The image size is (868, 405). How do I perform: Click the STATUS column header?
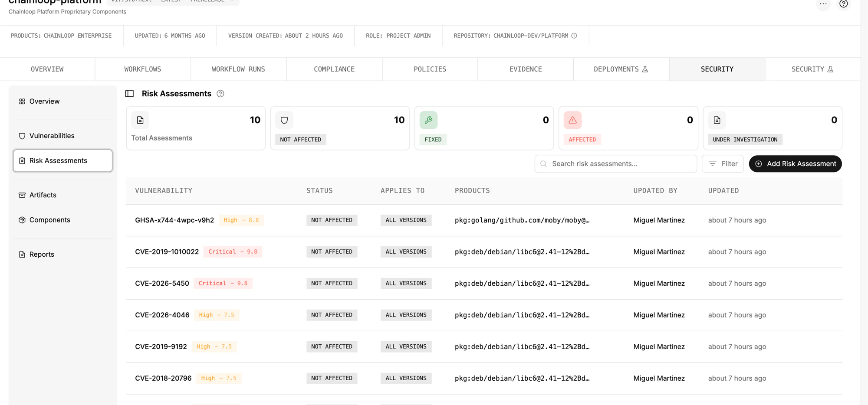[319, 191]
